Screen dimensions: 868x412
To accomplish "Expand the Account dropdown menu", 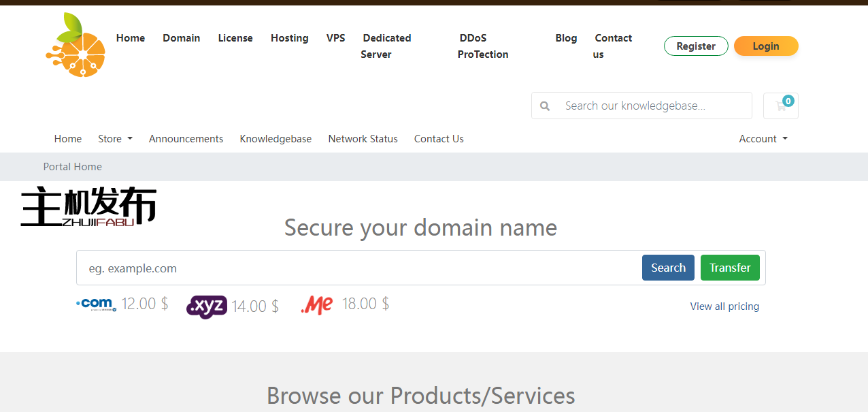I will point(763,139).
